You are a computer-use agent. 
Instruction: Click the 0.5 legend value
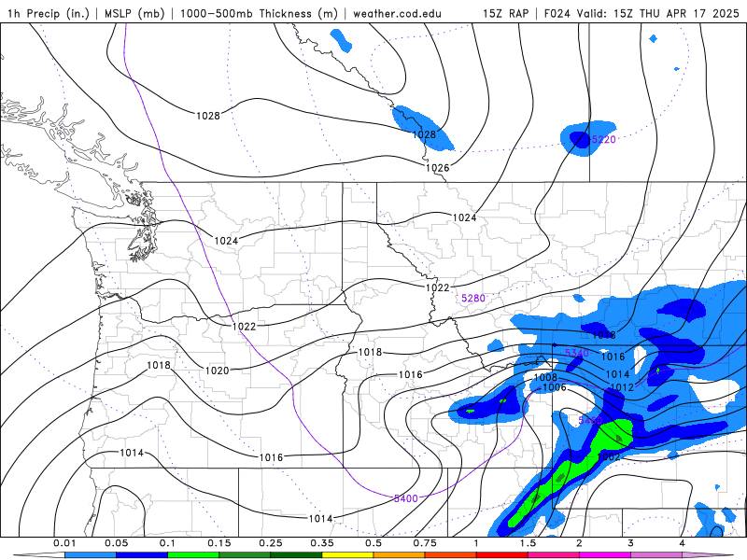click(373, 543)
